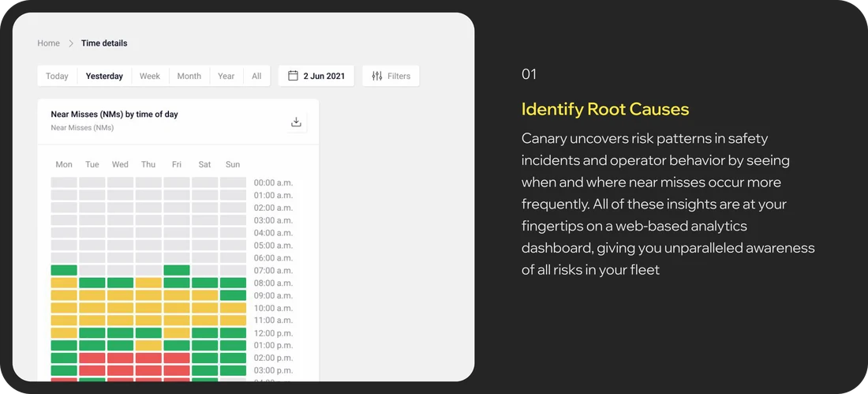868x394 pixels.
Task: Click the 10:00 a.m. row label
Action: point(274,308)
